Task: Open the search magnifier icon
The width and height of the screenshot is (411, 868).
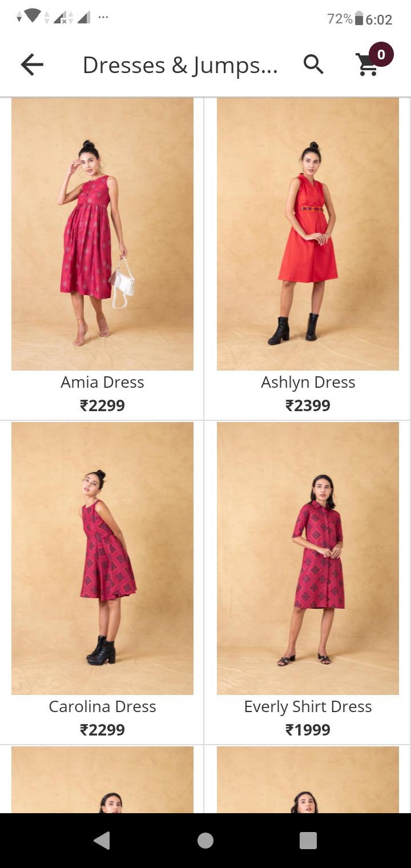Action: click(x=313, y=65)
